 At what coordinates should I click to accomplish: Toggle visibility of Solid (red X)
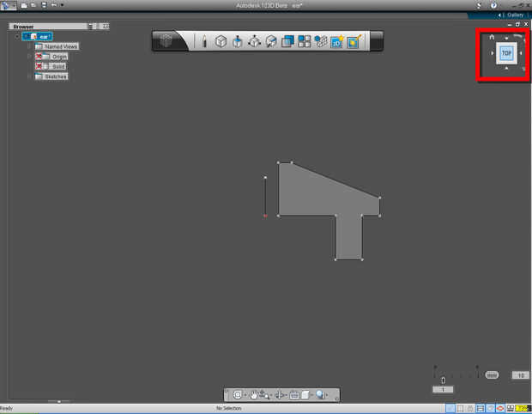[39, 66]
